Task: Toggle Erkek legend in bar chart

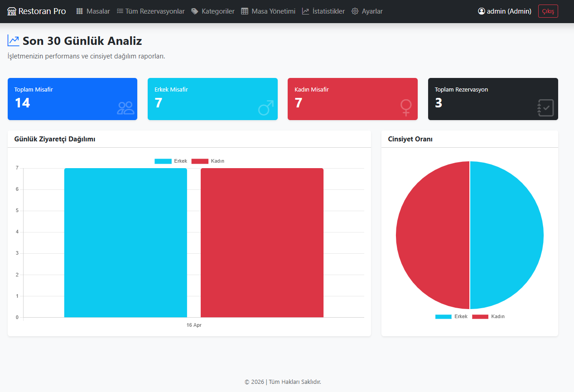Action: 171,161
